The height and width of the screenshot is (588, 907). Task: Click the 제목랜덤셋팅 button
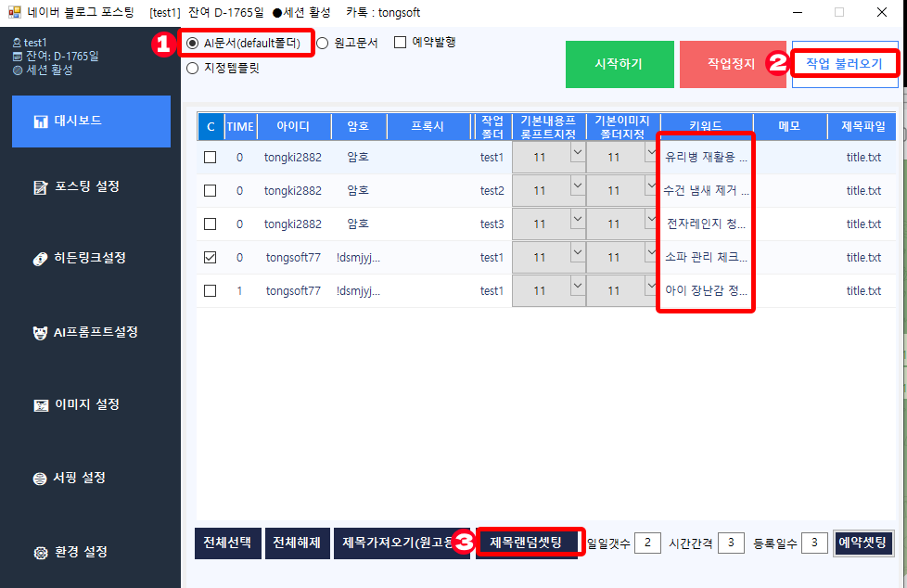[526, 543]
